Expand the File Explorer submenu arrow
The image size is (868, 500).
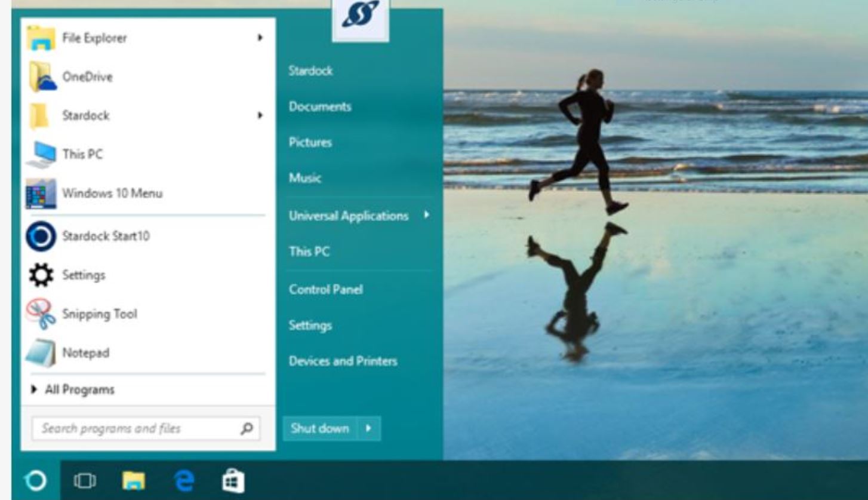[x=260, y=38]
